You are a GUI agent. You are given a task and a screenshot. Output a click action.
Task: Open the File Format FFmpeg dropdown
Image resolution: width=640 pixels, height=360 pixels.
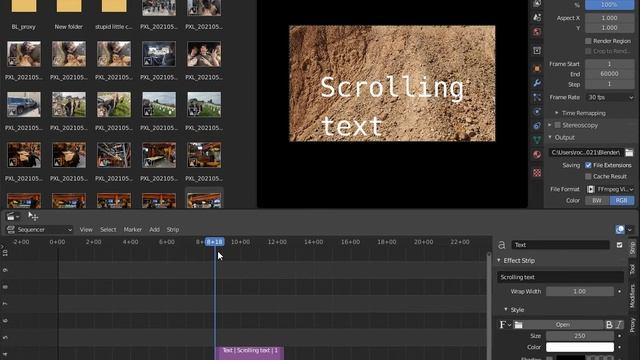point(610,189)
